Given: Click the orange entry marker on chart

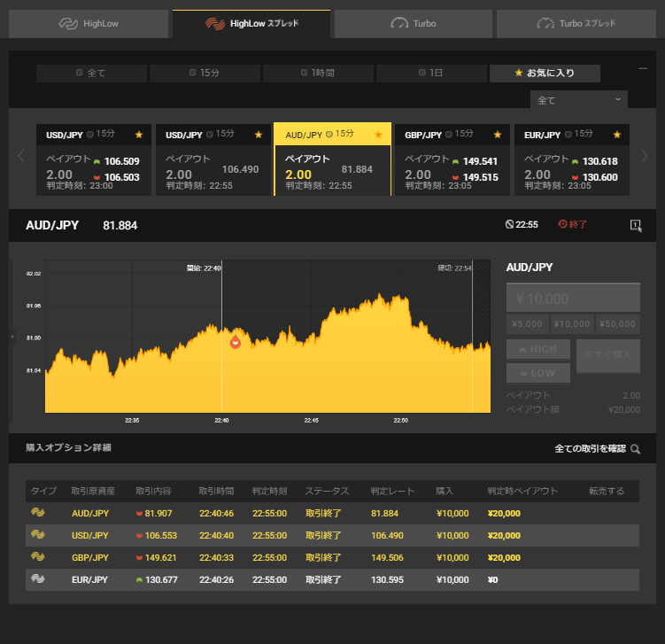Looking at the screenshot, I should click(236, 342).
